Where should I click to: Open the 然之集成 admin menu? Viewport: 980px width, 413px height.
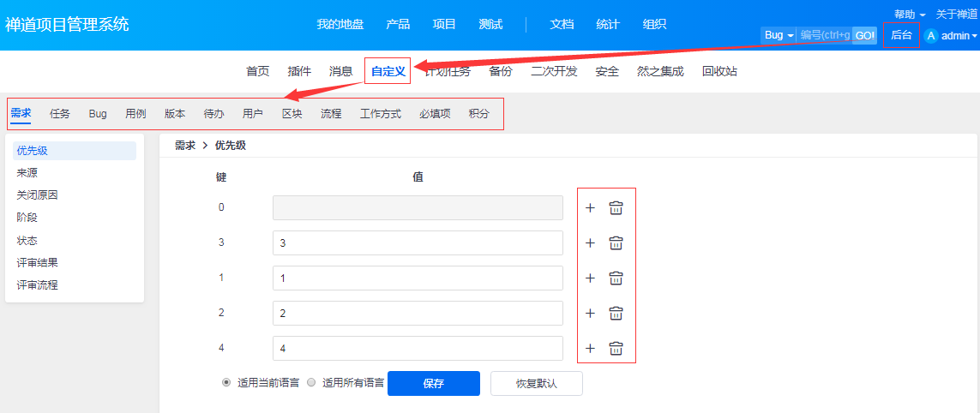point(661,71)
